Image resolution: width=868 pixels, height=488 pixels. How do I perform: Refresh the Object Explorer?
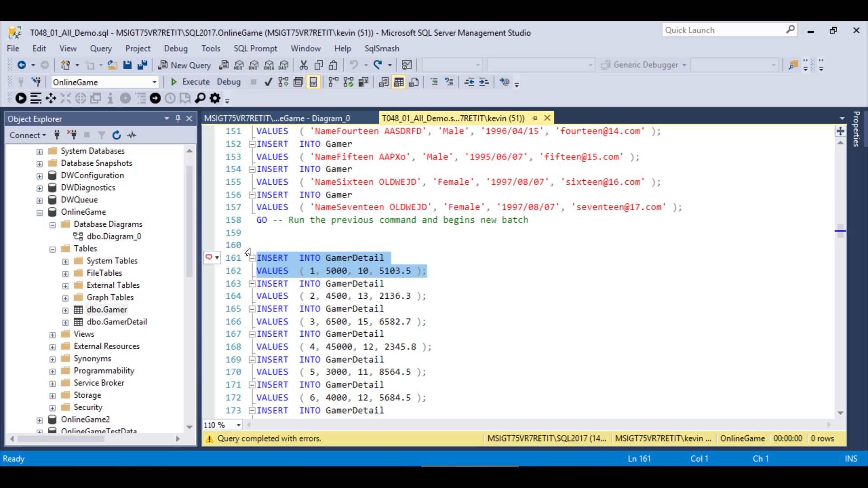(x=117, y=135)
